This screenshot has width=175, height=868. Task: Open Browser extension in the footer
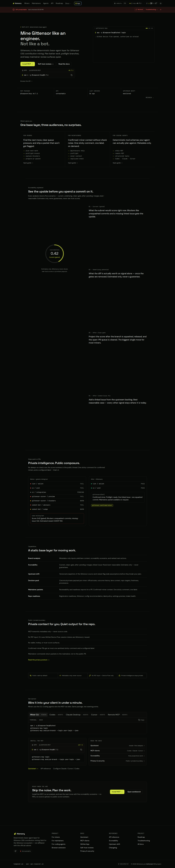coord(59,848)
